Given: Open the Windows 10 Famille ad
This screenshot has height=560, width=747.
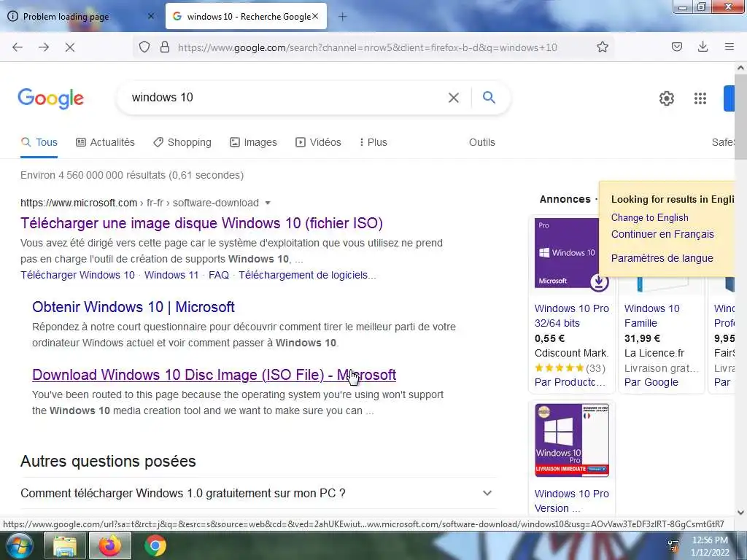Looking at the screenshot, I should pyautogui.click(x=651, y=316).
